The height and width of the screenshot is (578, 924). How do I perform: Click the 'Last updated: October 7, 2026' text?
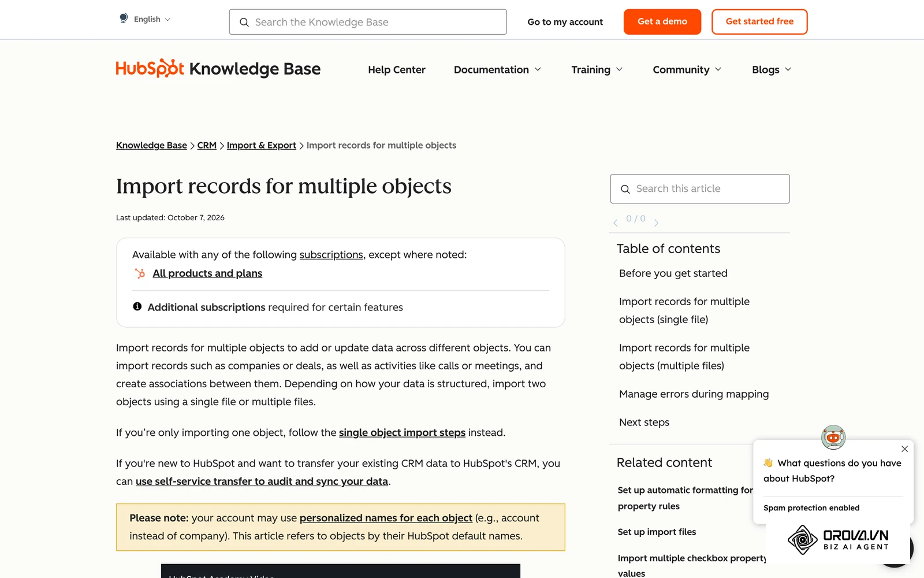[170, 218]
